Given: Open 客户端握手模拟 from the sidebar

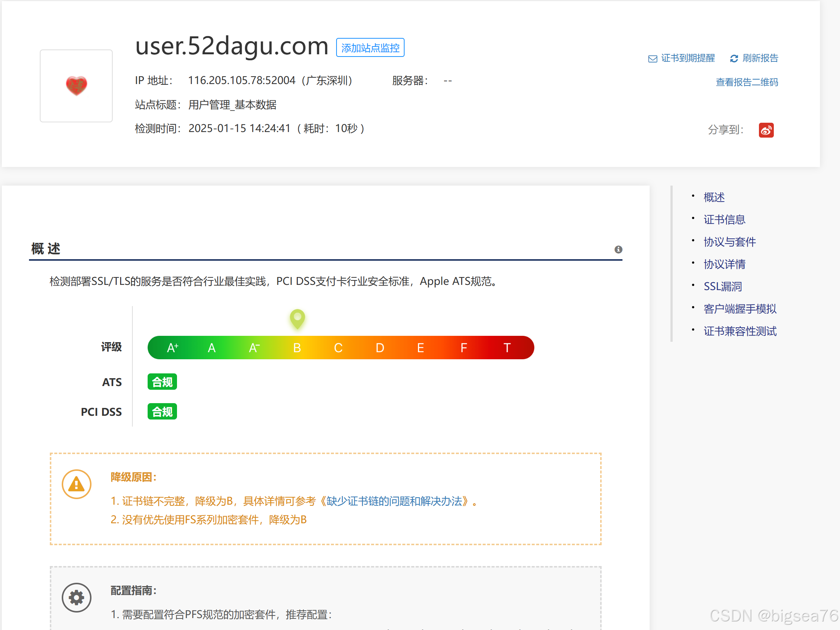Looking at the screenshot, I should [x=740, y=308].
